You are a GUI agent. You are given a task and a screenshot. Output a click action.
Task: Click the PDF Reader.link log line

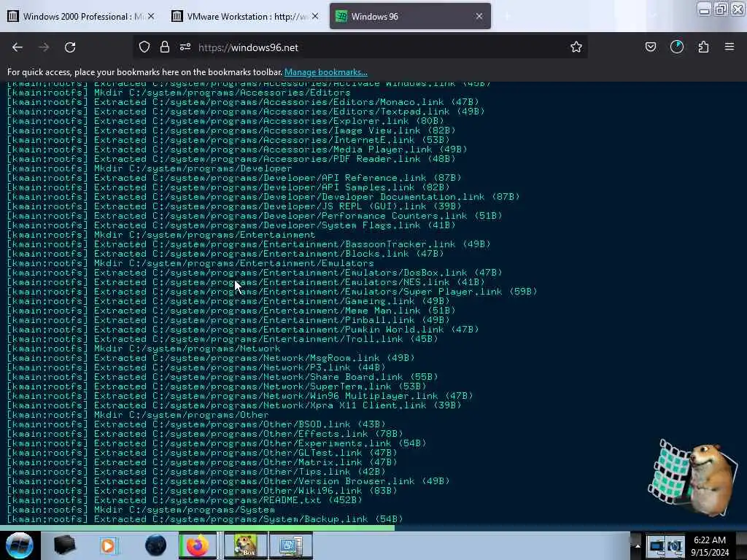[x=231, y=159]
